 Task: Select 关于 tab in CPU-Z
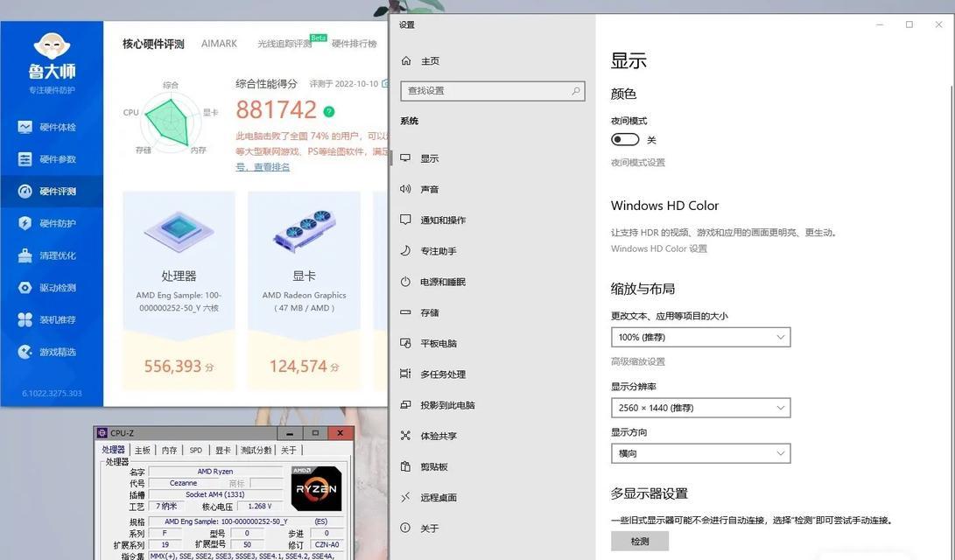[x=289, y=451]
